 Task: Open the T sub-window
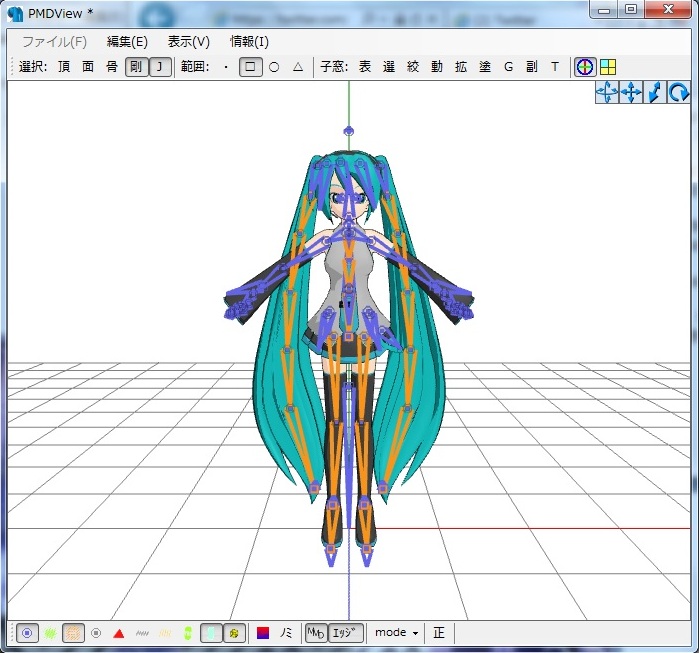click(555, 67)
